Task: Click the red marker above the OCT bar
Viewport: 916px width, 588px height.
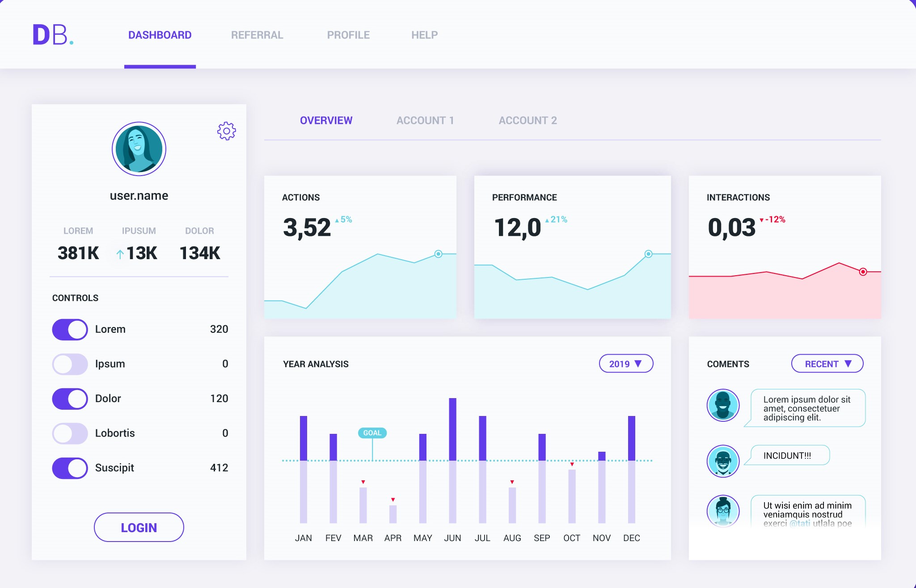Action: [x=572, y=464]
